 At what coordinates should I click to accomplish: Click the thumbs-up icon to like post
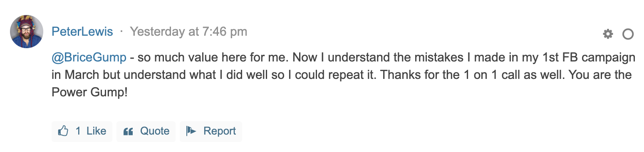(63, 131)
